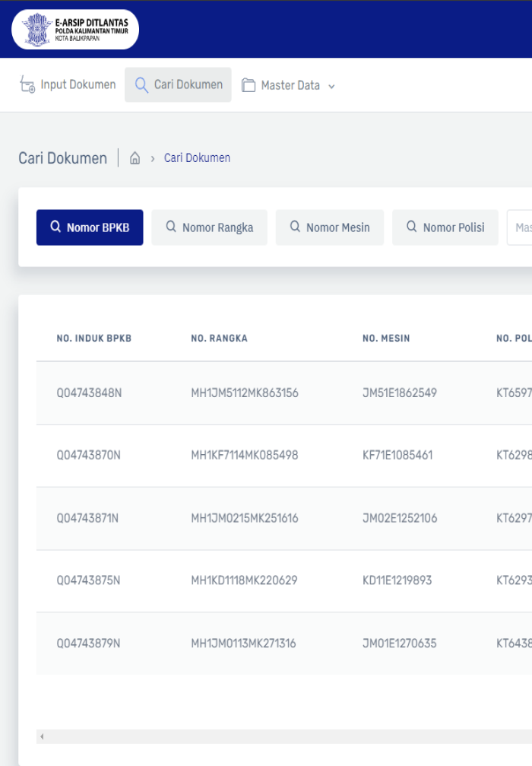532x766 pixels.
Task: Click the home icon in breadcrumb
Action: (135, 158)
